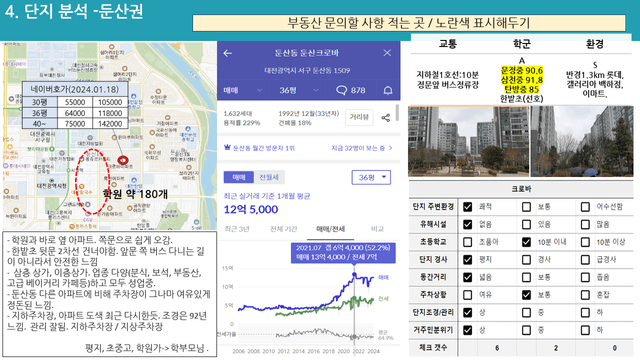
Task: Check 초품아 in the 초등학교 row
Action: (467, 242)
